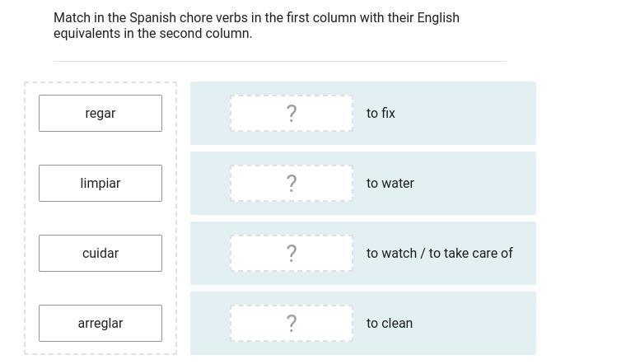Choose the "arreglar" verb tile
This screenshot has width=626, height=364.
[x=100, y=323]
